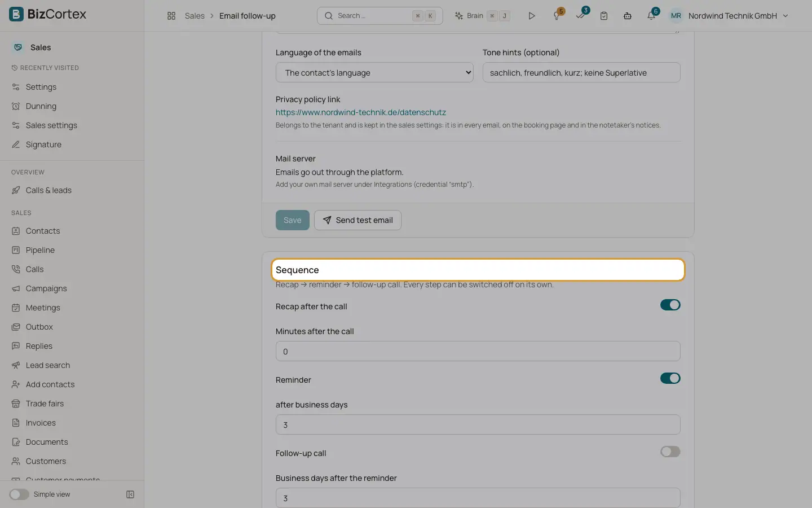
Task: Click the Tone hints input field
Action: coord(581,72)
